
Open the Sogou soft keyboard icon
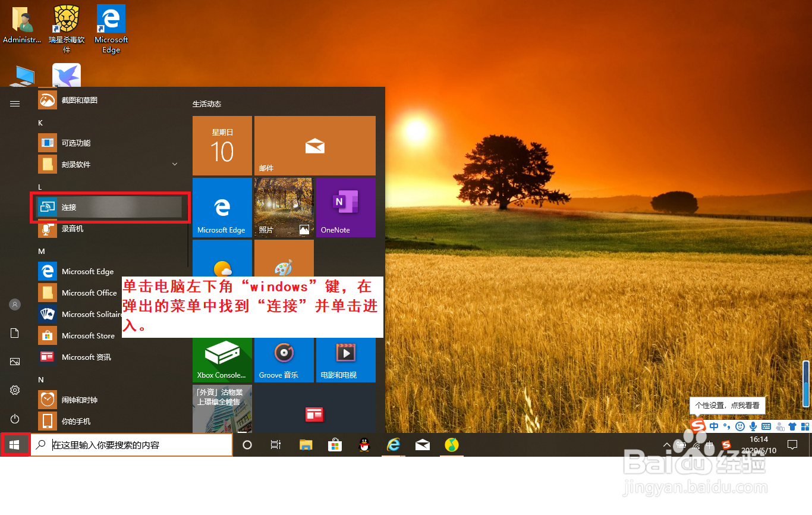pos(766,426)
